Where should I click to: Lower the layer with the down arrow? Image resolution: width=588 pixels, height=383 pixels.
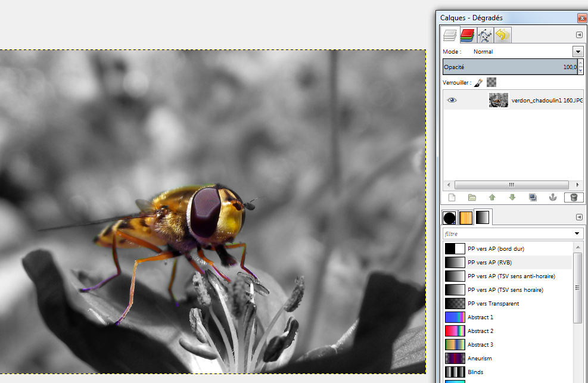(x=512, y=198)
